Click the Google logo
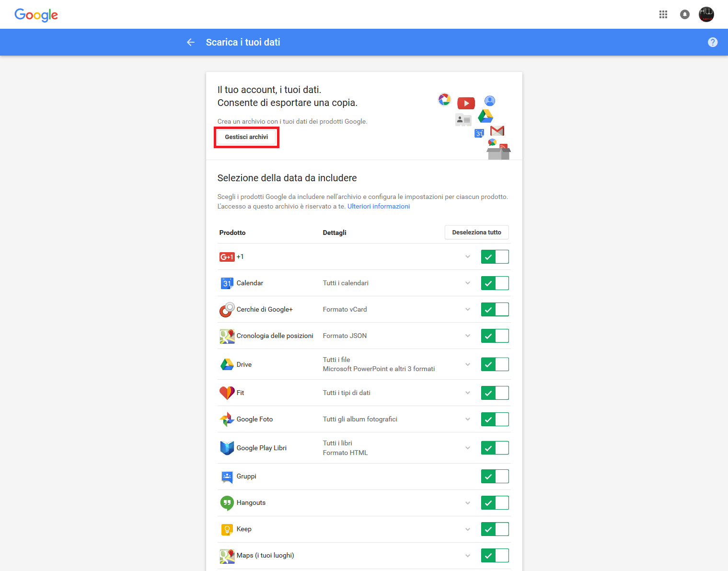Viewport: 728px width, 571px height. [36, 15]
